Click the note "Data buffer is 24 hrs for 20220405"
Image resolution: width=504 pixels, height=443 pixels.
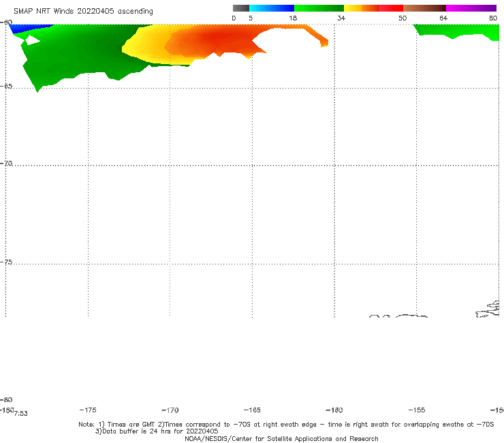click(160, 431)
